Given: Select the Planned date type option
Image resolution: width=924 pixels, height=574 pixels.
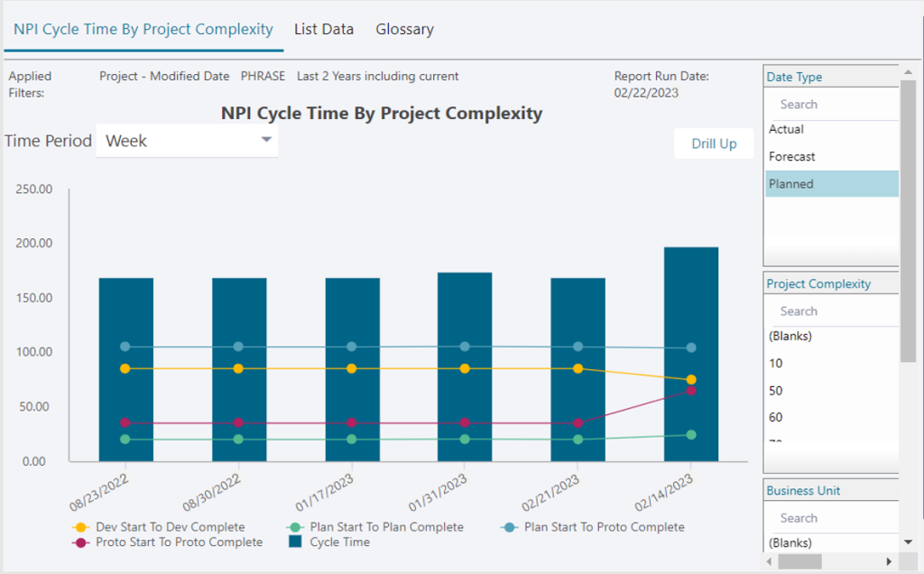Looking at the screenshot, I should point(831,184).
